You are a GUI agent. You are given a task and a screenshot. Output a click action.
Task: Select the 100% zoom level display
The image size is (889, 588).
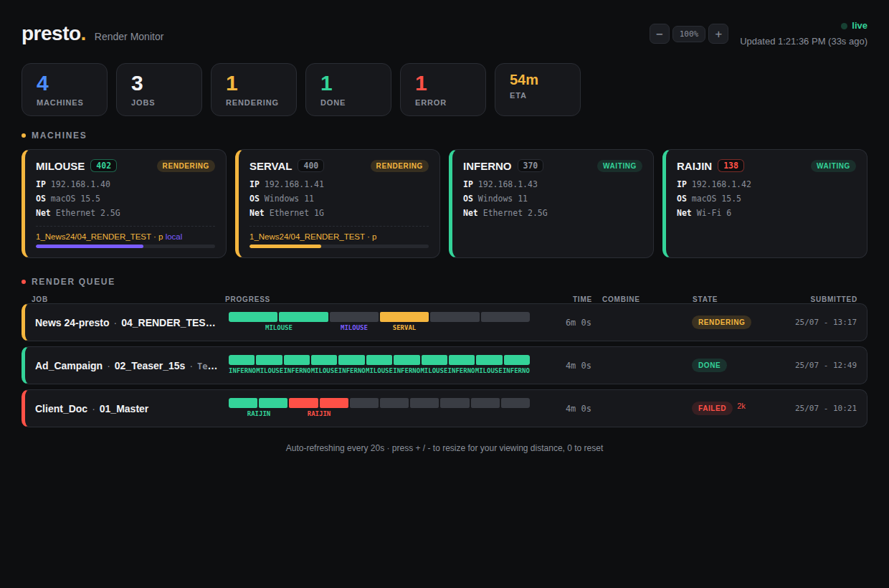coord(689,34)
